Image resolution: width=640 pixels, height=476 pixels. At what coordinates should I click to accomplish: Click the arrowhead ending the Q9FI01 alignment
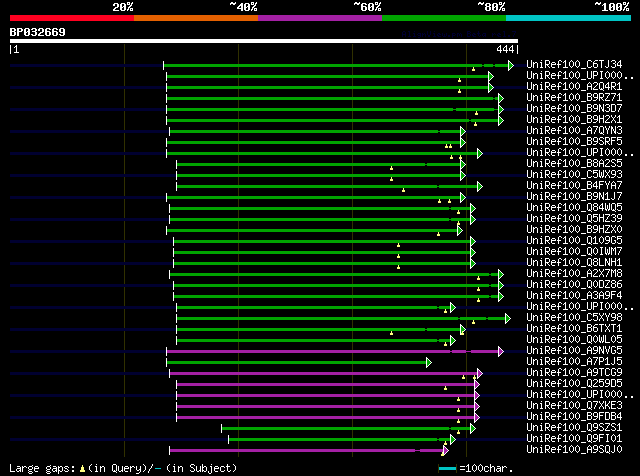453,439
